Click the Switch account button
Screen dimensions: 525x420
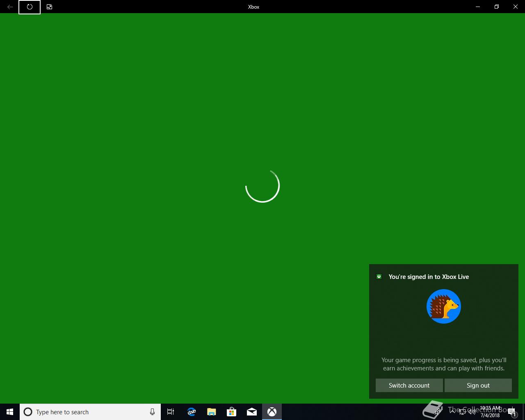pos(409,385)
